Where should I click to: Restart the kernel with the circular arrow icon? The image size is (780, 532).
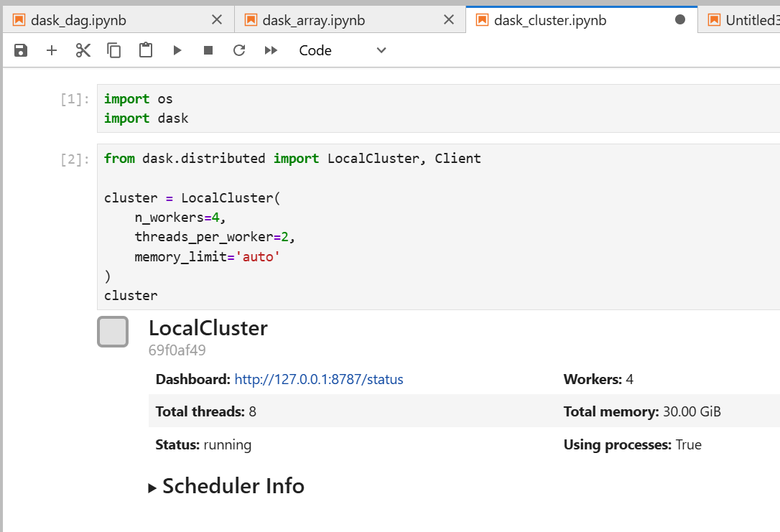[x=239, y=50]
